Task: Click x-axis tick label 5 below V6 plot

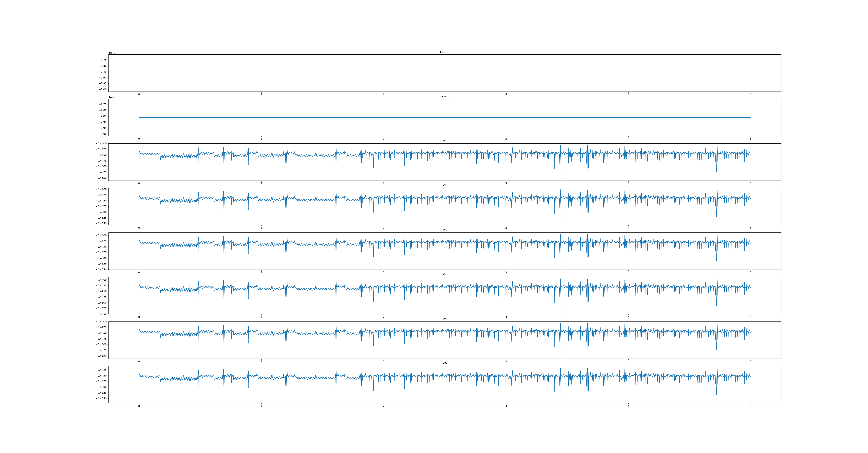Action: tap(750, 406)
